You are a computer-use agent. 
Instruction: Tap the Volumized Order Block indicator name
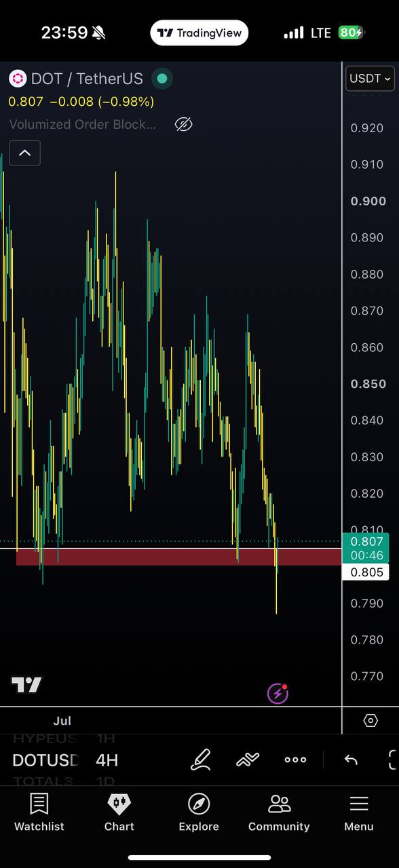pos(82,124)
